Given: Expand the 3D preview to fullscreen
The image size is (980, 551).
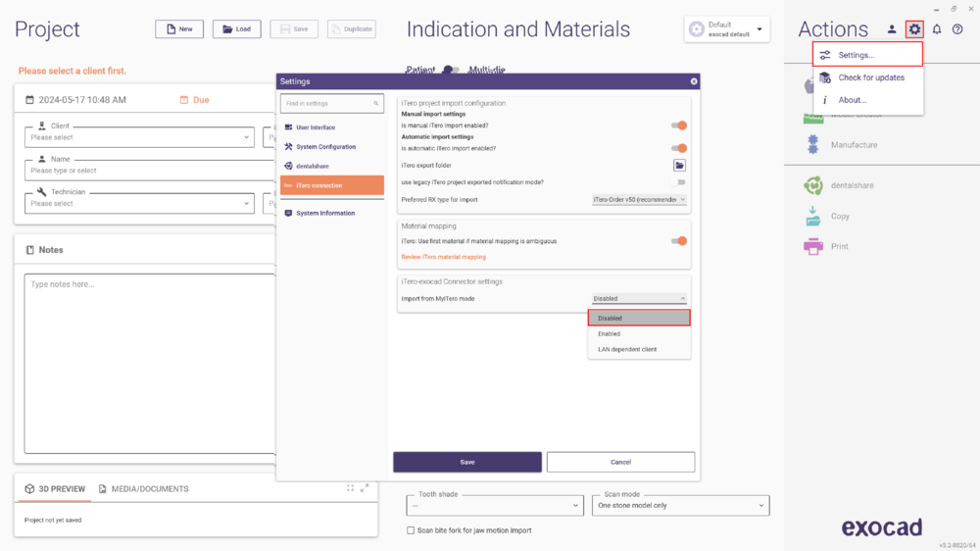Looking at the screenshot, I should 365,488.
